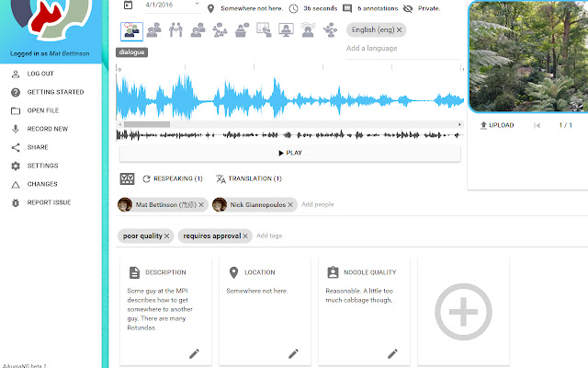Click the '36 seconds' duration text
The width and height of the screenshot is (588, 368).
coord(321,8)
